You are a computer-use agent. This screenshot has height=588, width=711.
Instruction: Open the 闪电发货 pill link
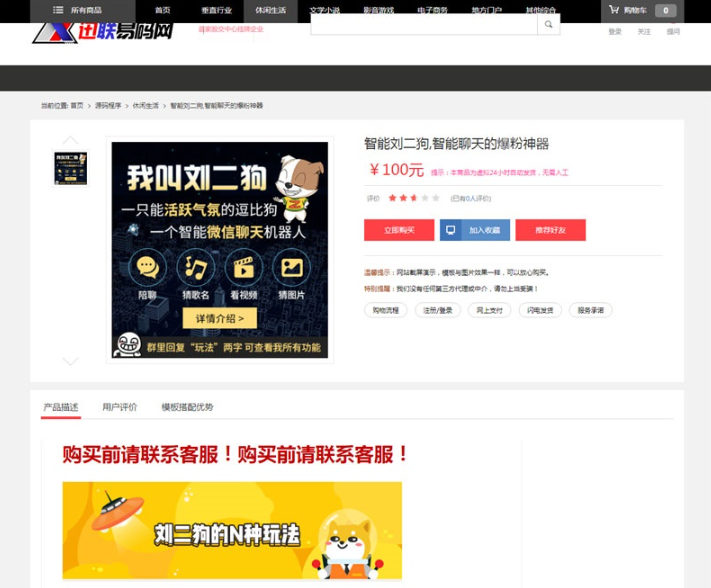[540, 310]
